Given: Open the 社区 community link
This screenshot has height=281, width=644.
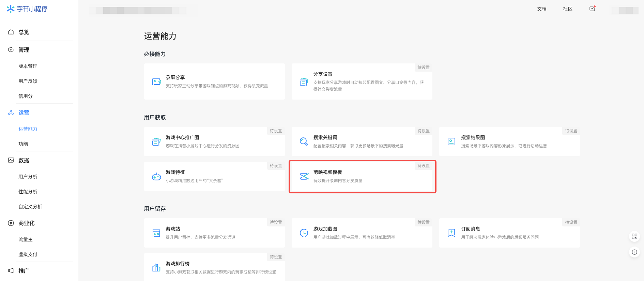Looking at the screenshot, I should [x=568, y=9].
